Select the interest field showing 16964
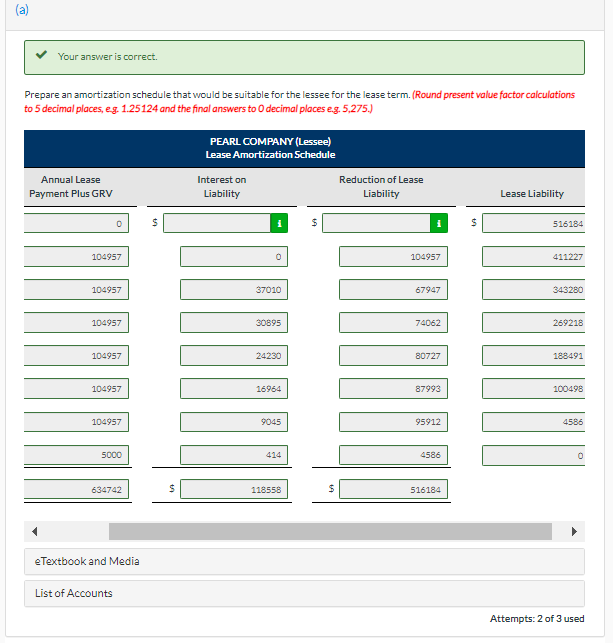 234,388
